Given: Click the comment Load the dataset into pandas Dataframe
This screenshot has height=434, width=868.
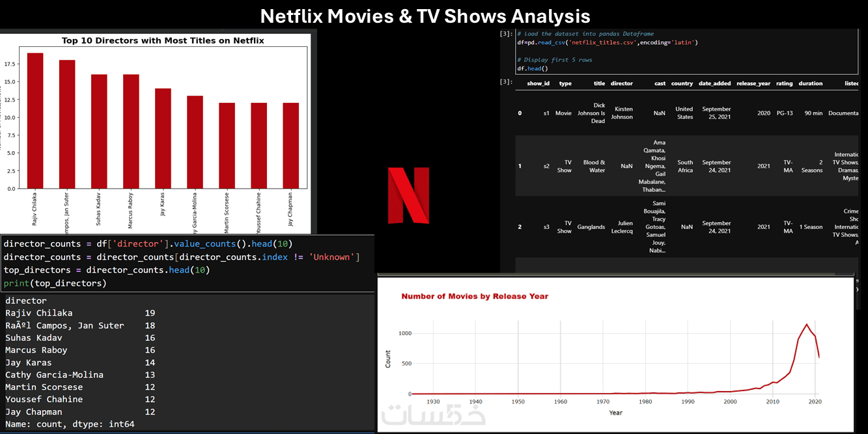Looking at the screenshot, I should click(x=585, y=33).
